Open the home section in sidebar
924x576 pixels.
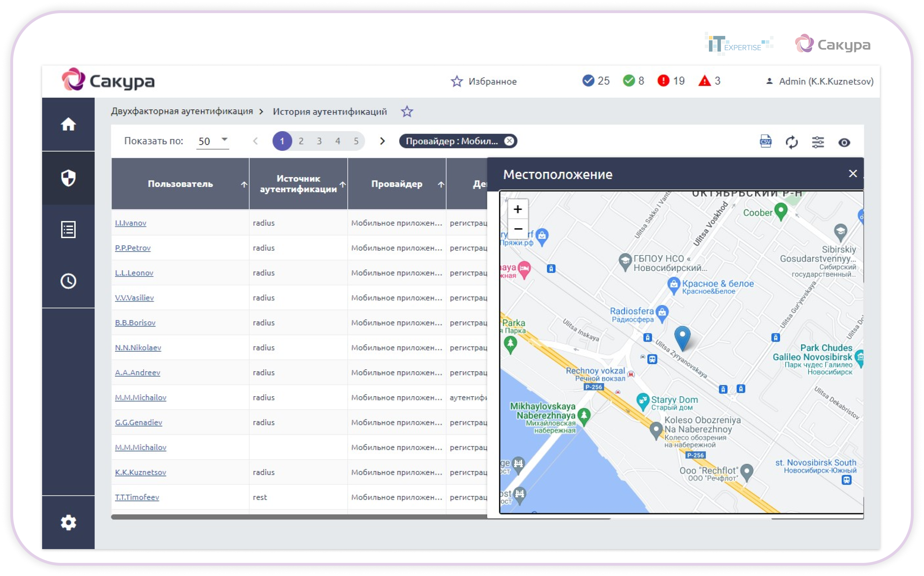pyautogui.click(x=68, y=124)
